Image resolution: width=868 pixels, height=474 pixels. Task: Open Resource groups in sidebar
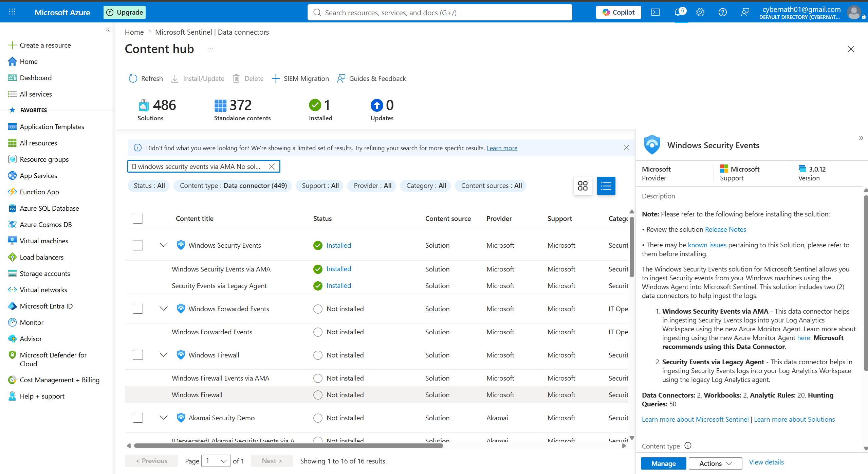(44, 159)
